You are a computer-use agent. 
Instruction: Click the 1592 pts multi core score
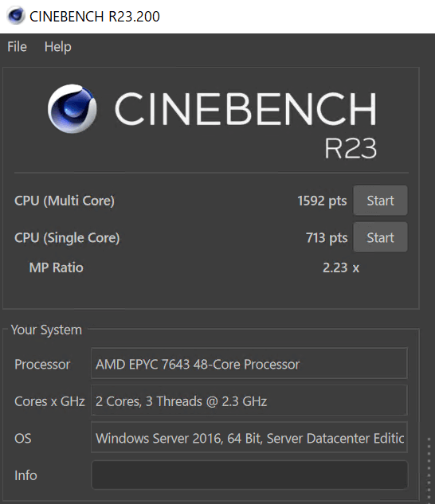point(322,201)
